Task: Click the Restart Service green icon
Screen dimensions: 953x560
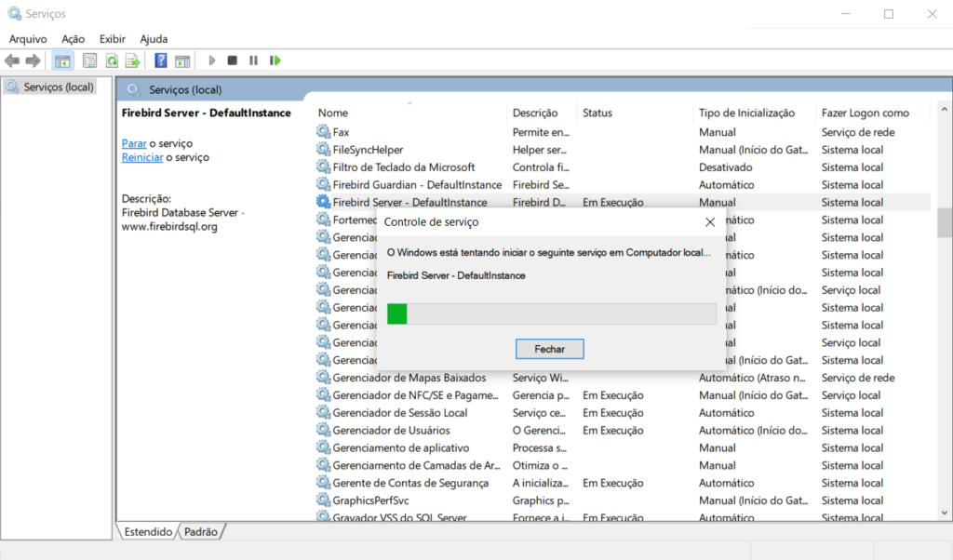Action: [x=275, y=60]
